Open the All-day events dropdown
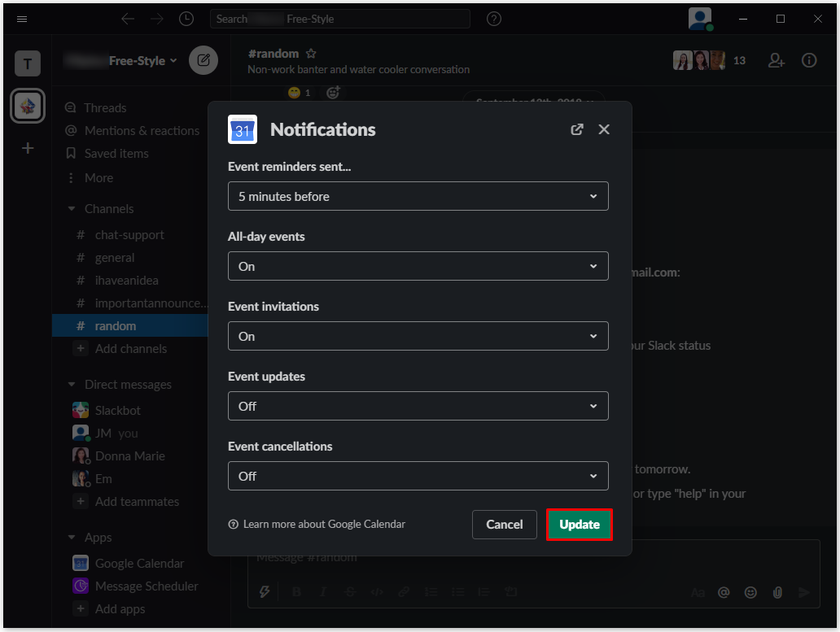This screenshot has width=840, height=632. click(x=418, y=266)
